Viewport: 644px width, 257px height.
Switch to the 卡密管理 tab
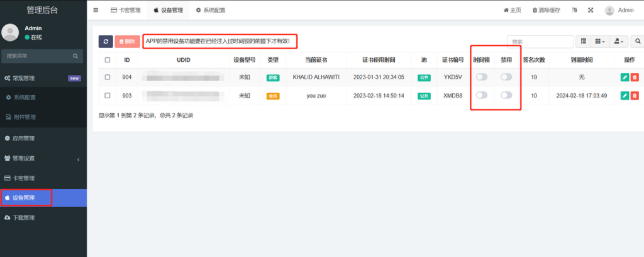point(126,10)
